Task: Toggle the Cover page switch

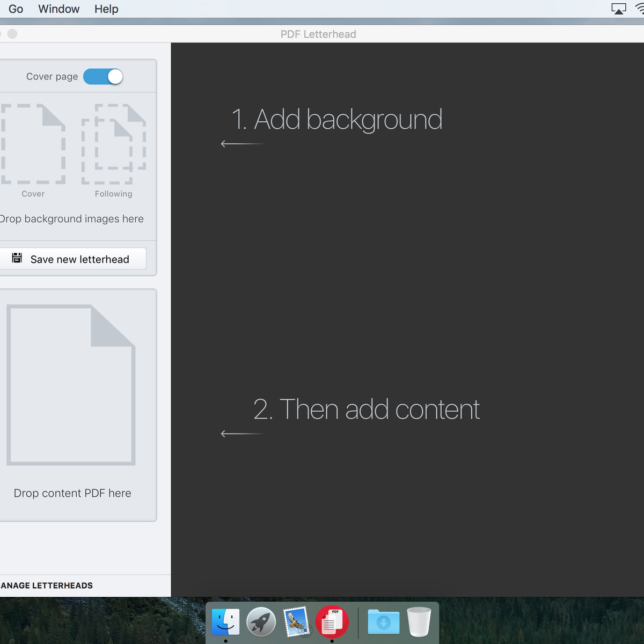Action: [103, 77]
